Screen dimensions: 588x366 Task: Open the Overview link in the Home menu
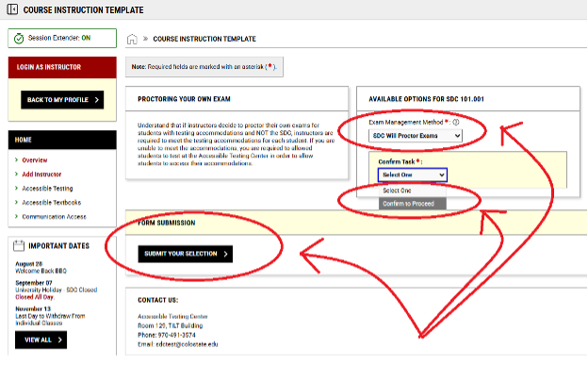click(x=35, y=160)
